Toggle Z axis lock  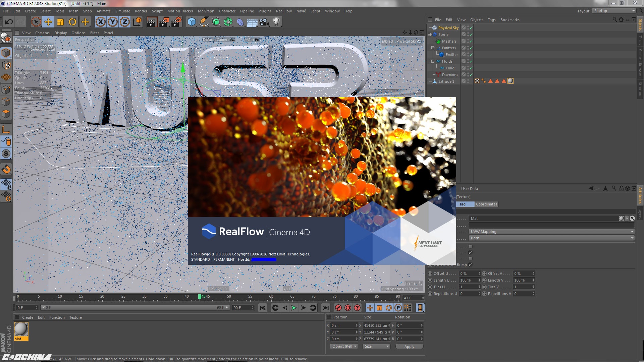[125, 22]
